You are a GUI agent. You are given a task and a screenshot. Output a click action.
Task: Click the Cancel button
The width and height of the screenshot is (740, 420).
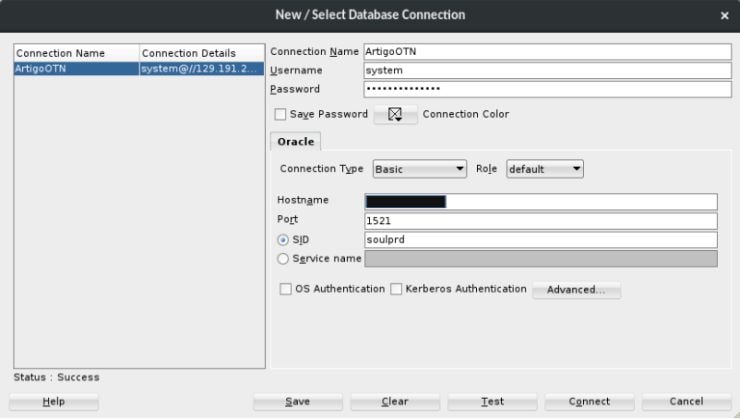coord(687,402)
